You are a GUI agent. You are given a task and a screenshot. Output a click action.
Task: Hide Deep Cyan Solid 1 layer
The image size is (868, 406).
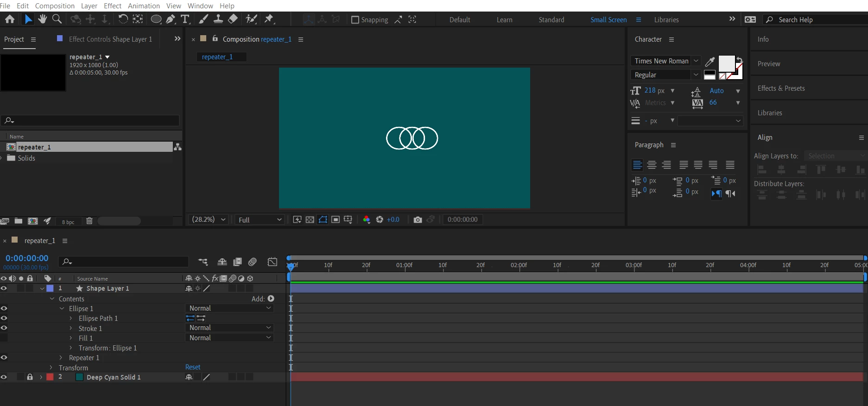(4, 377)
